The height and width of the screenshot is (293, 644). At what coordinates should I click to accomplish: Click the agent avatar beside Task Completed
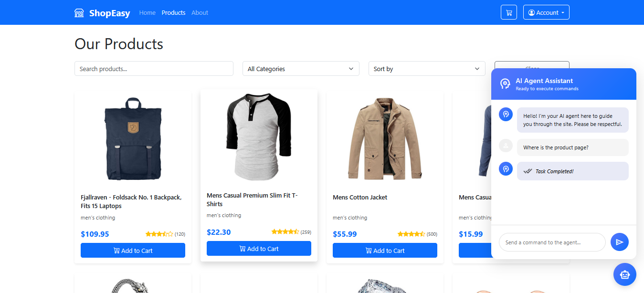click(x=506, y=168)
